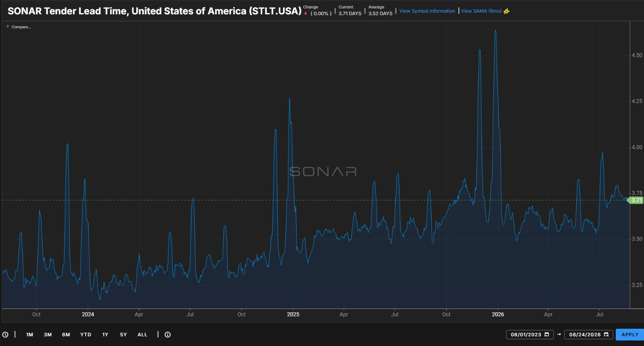Click the 2024 x-axis label
The width and height of the screenshot is (644, 346).
coord(88,314)
